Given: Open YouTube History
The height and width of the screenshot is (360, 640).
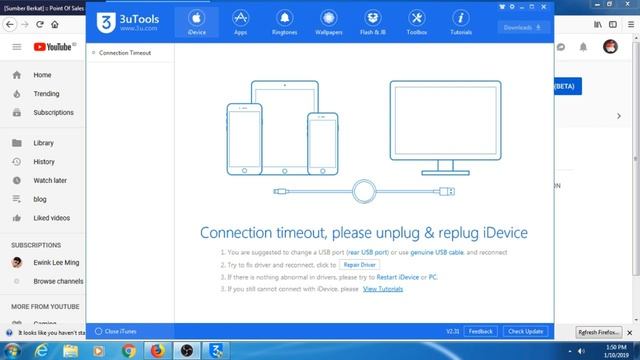Looking at the screenshot, I should tap(42, 162).
